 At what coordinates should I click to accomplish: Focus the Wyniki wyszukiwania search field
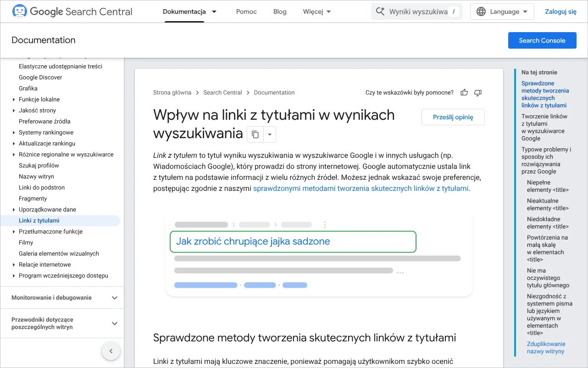[x=417, y=12]
